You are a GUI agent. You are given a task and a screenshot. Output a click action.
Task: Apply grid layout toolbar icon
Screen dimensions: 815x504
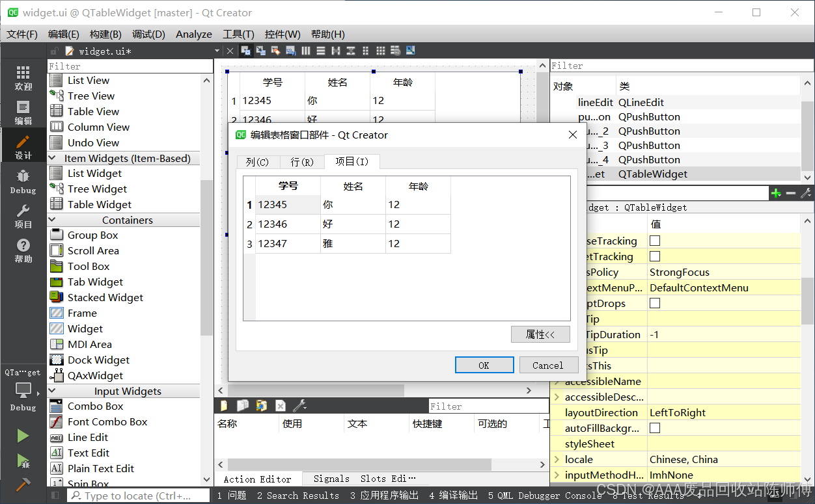pos(381,51)
